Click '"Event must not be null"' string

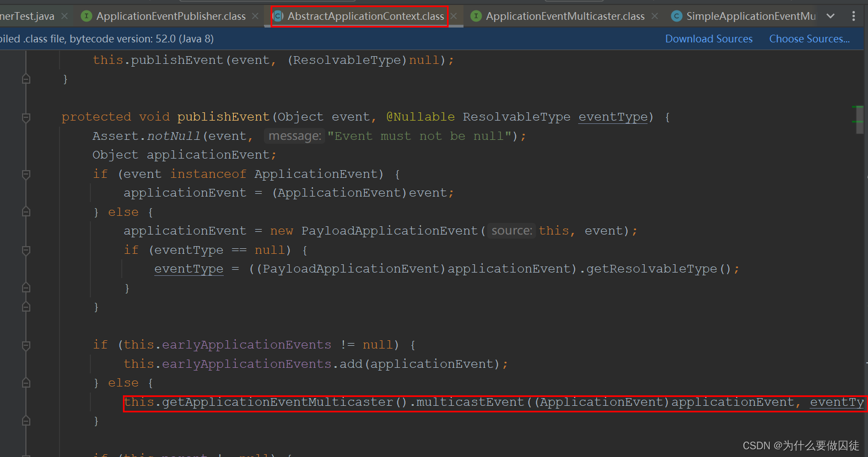pos(419,136)
